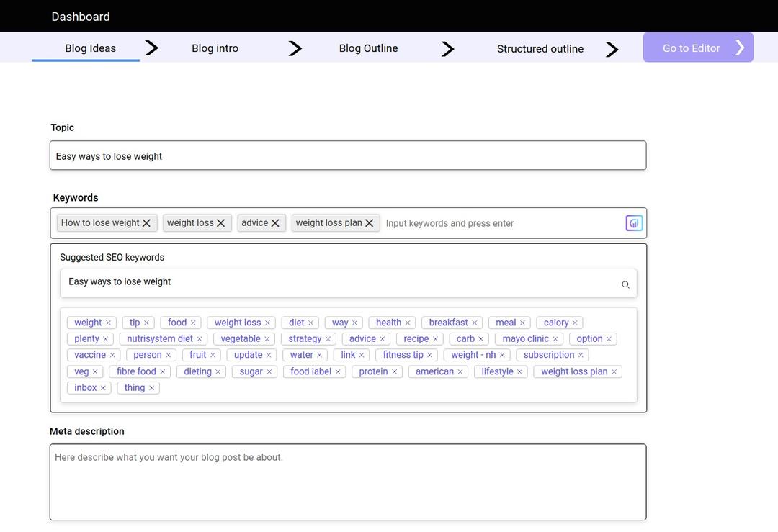Image resolution: width=778 pixels, height=532 pixels.
Task: Dismiss the 'option' suggested tag x
Action: click(x=608, y=339)
